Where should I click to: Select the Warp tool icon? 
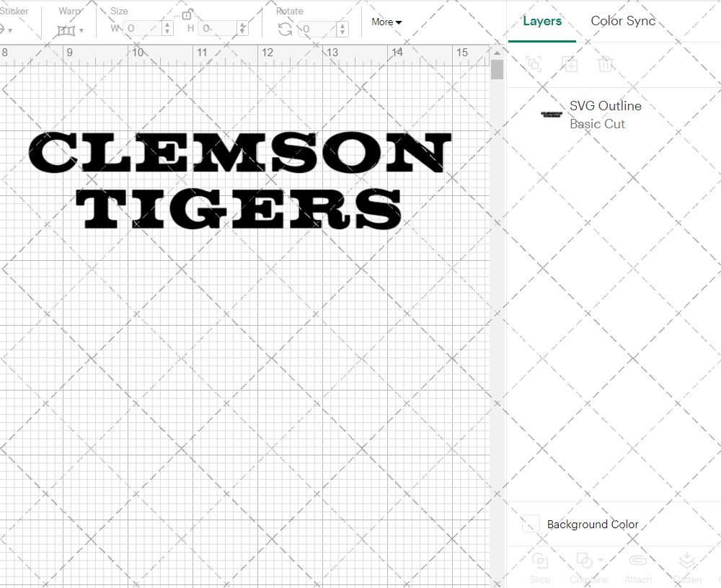tap(66, 30)
